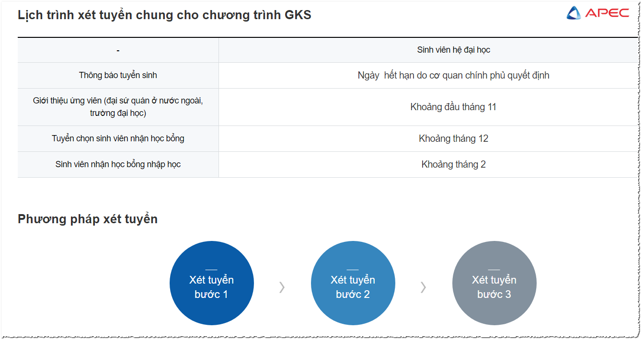This screenshot has height=342, width=644.
Task: Click the Lịch trình xét tuyển chung heading
Action: point(164,15)
